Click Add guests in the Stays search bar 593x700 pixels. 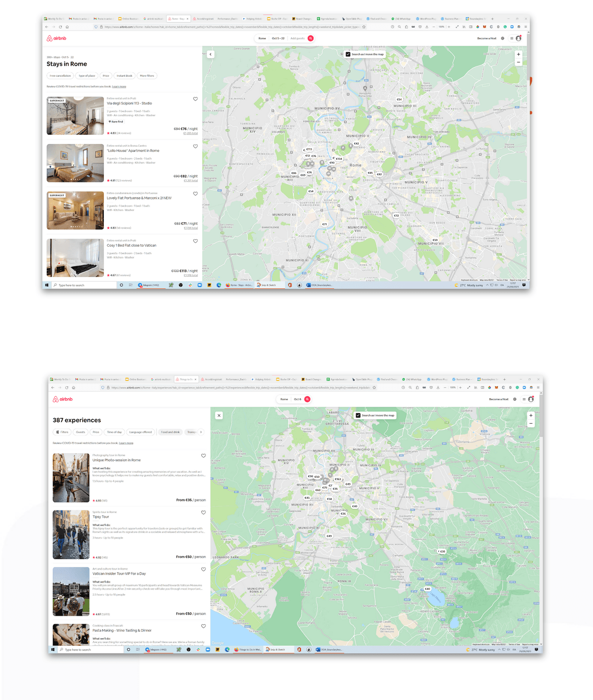297,38
